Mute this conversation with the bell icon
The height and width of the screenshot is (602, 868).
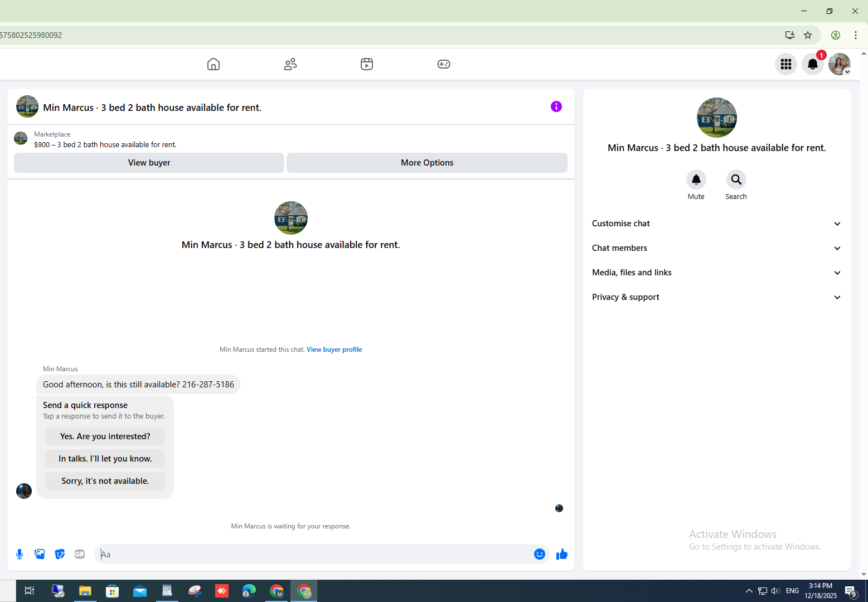696,179
